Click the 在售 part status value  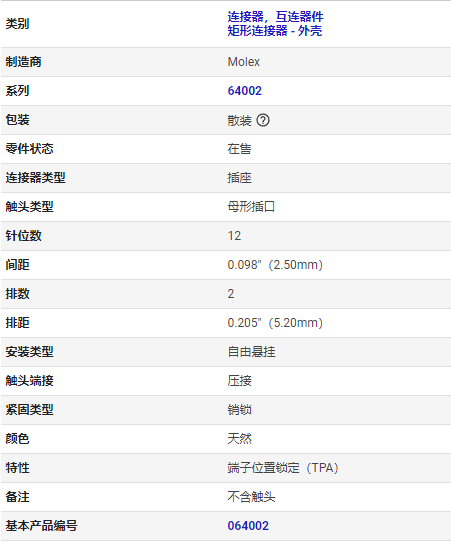pyautogui.click(x=239, y=149)
